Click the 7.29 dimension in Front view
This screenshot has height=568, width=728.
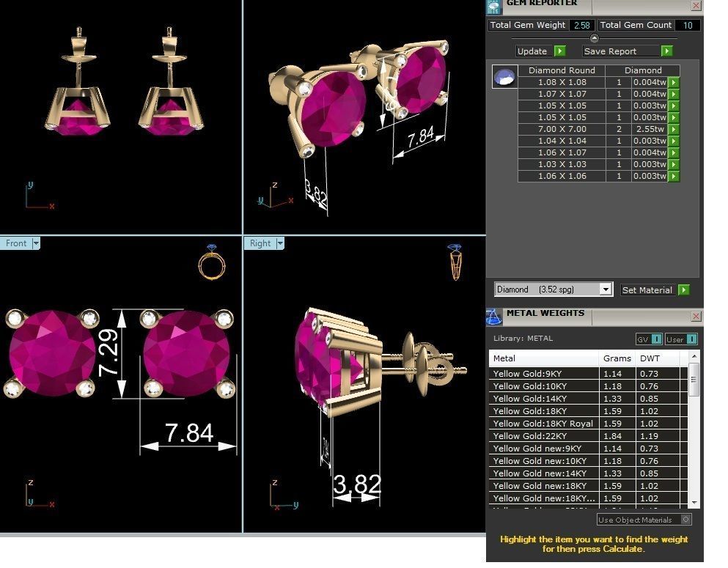click(109, 353)
